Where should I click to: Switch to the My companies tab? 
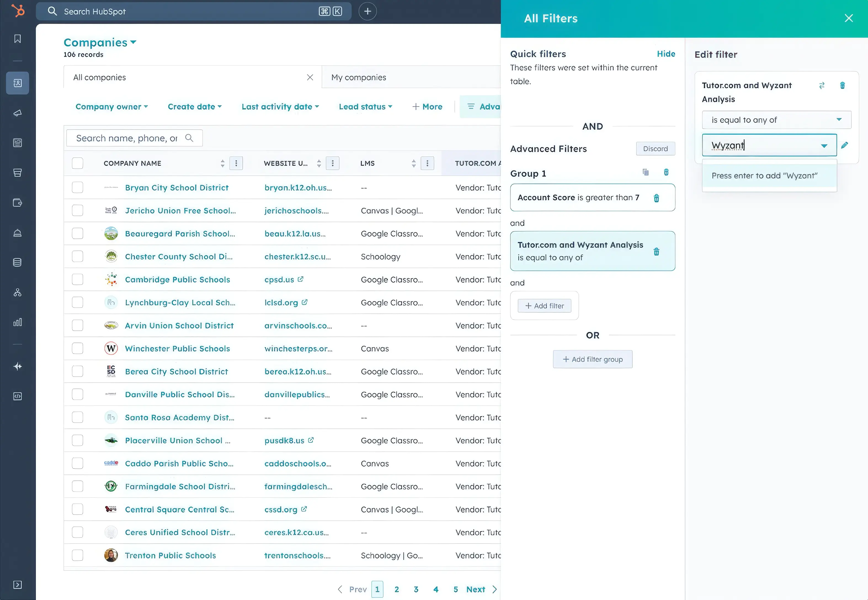(358, 78)
